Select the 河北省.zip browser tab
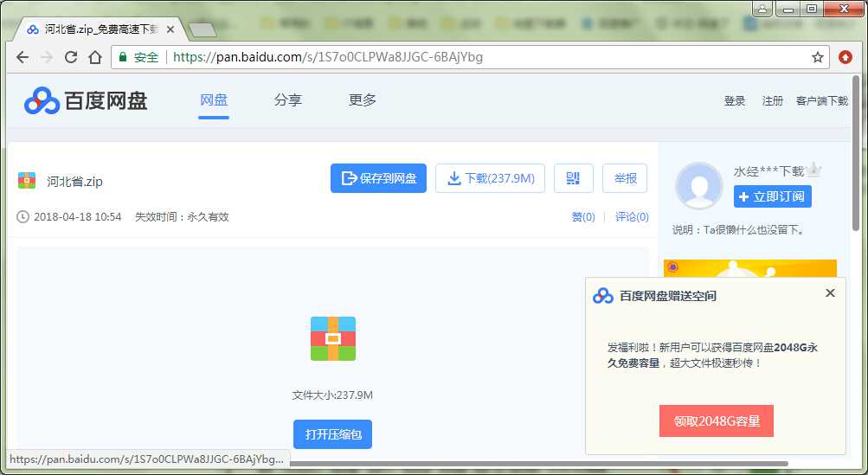The width and height of the screenshot is (868, 475). point(100,29)
